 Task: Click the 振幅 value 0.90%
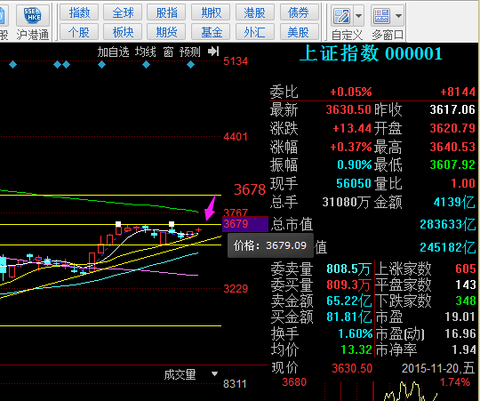354,165
